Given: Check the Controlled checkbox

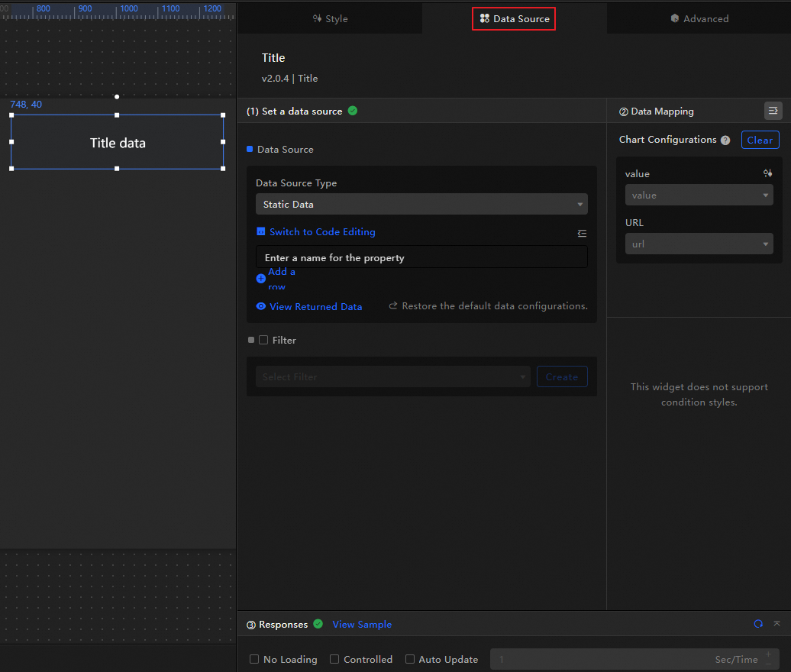Looking at the screenshot, I should [334, 660].
